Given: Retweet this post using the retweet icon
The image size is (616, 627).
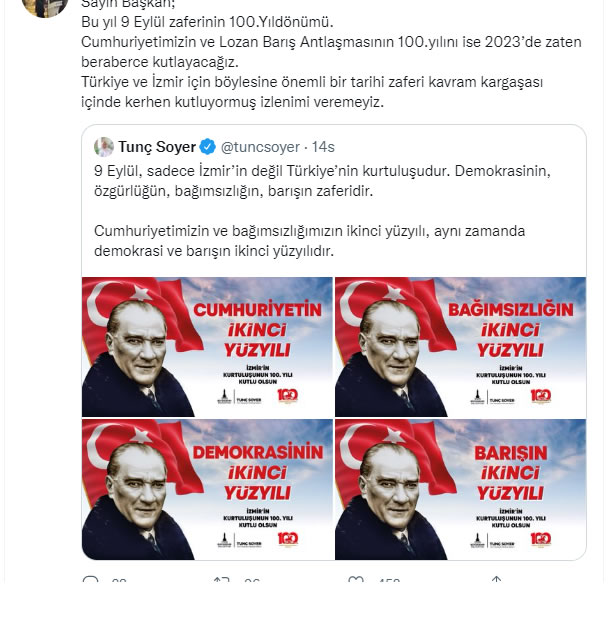Looking at the screenshot, I should click(x=221, y=579).
